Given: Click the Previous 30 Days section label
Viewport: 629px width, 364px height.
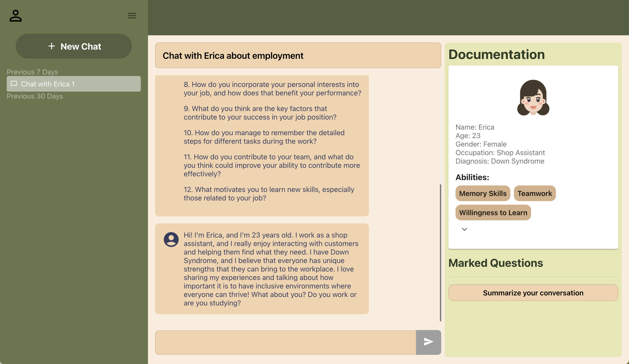Looking at the screenshot, I should click(x=35, y=96).
